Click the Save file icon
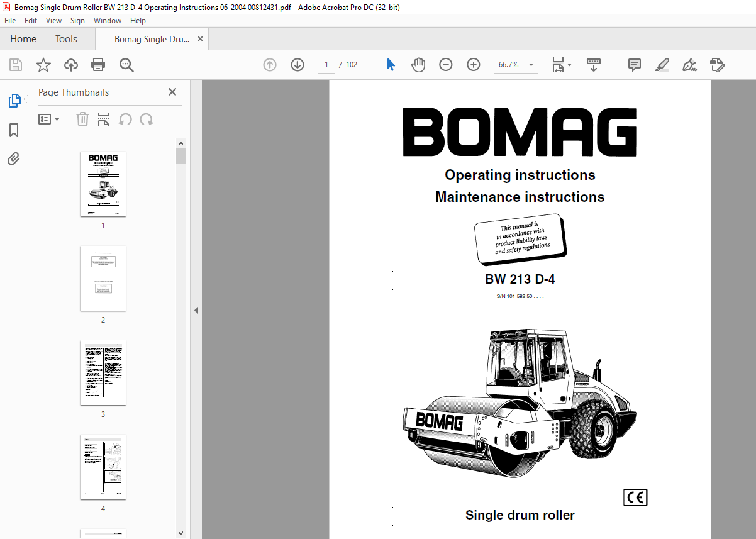 16,65
